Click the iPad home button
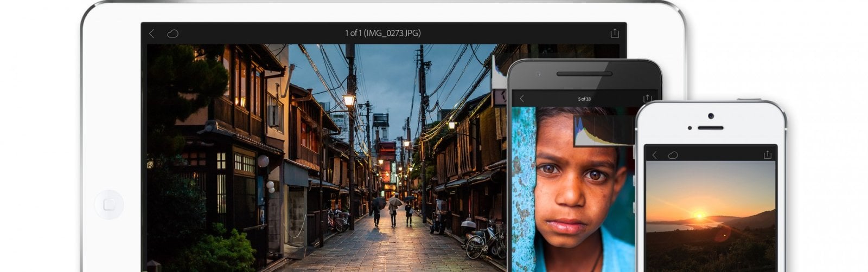The height and width of the screenshot is (272, 868). [x=109, y=204]
